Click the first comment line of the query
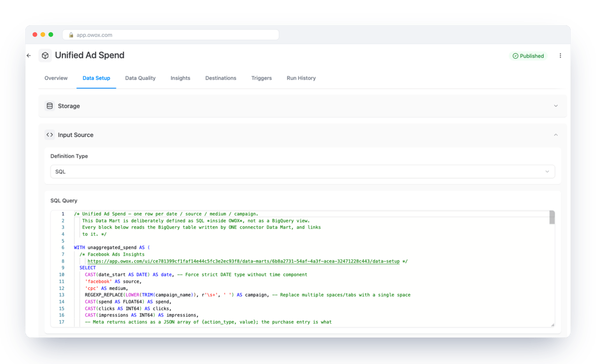The image size is (596, 364). (x=166, y=214)
